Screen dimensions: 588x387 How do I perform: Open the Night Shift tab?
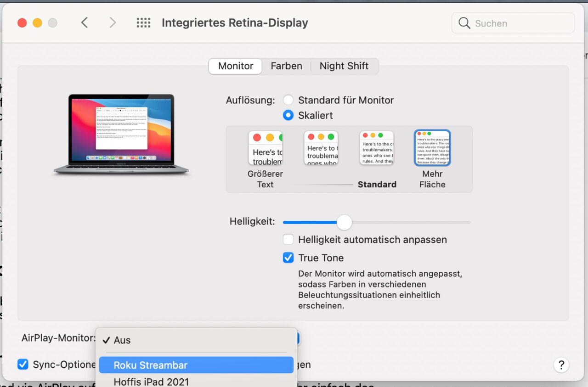344,66
